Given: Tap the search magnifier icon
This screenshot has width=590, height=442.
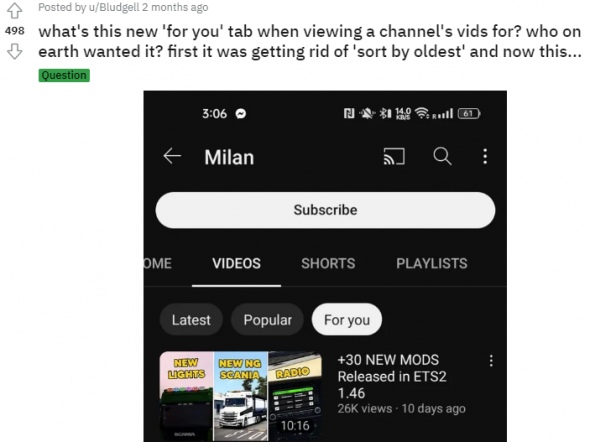Looking at the screenshot, I should pos(442,156).
